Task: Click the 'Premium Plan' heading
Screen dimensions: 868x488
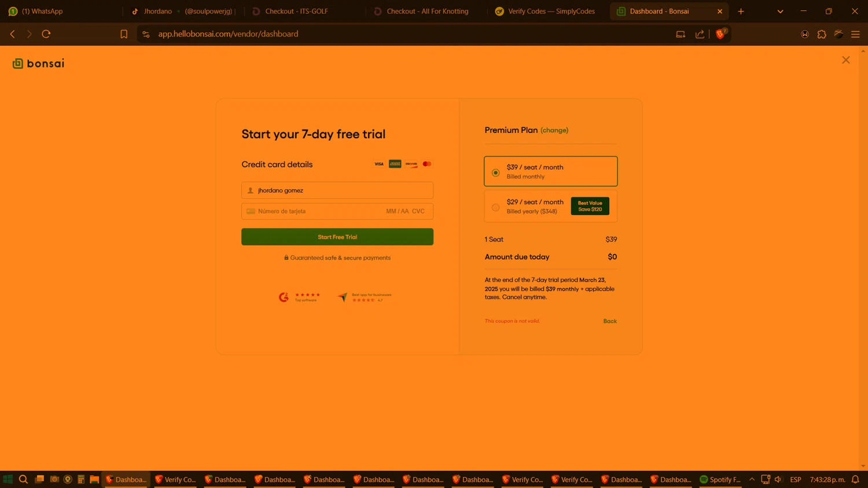Action: 511,130
